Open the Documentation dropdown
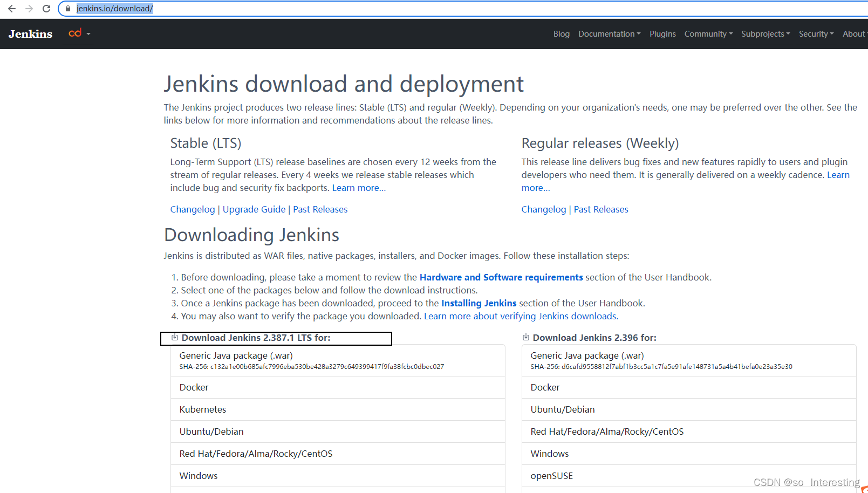 tap(606, 33)
